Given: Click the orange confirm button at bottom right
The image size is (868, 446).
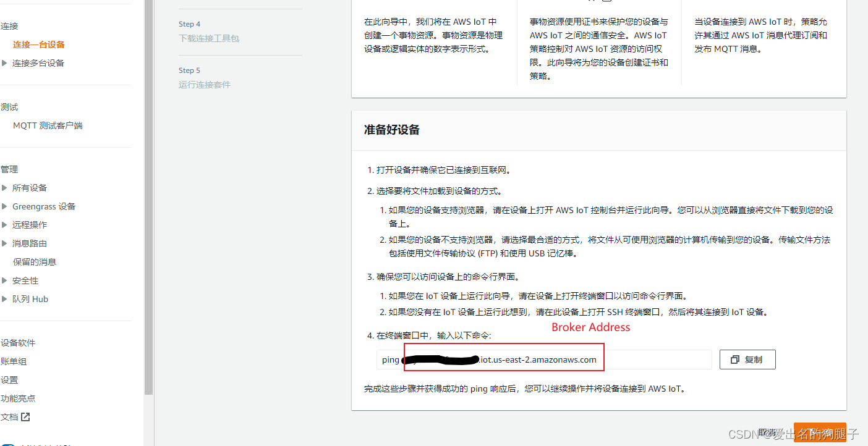Looking at the screenshot, I should [x=820, y=432].
